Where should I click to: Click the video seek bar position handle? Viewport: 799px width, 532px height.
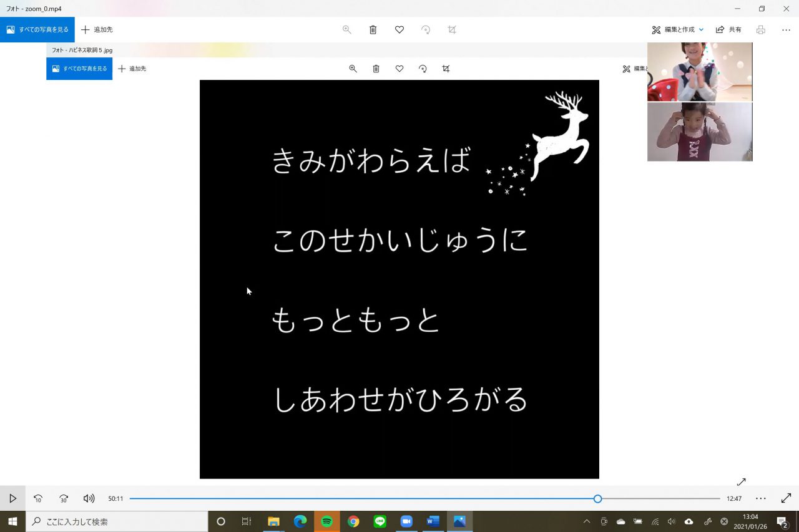coord(597,498)
